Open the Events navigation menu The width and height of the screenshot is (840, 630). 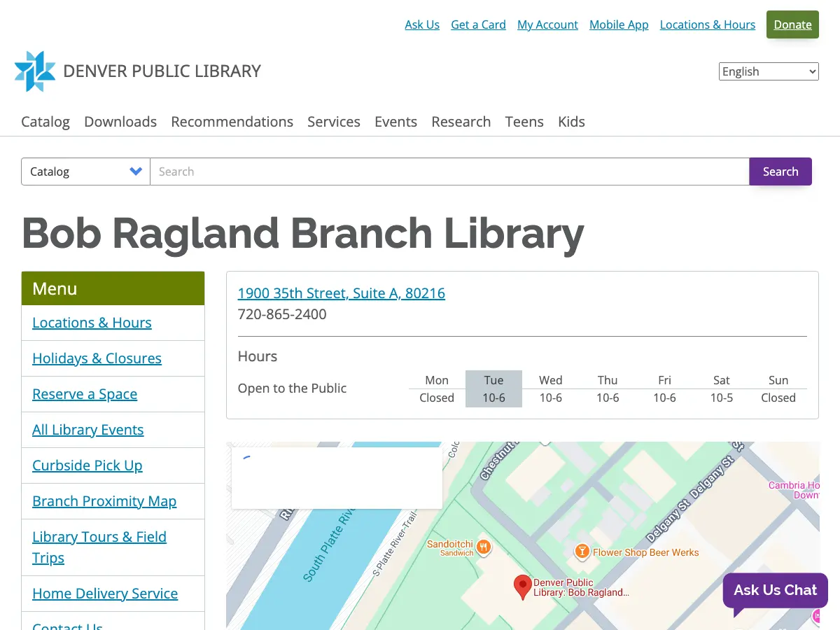[395, 122]
